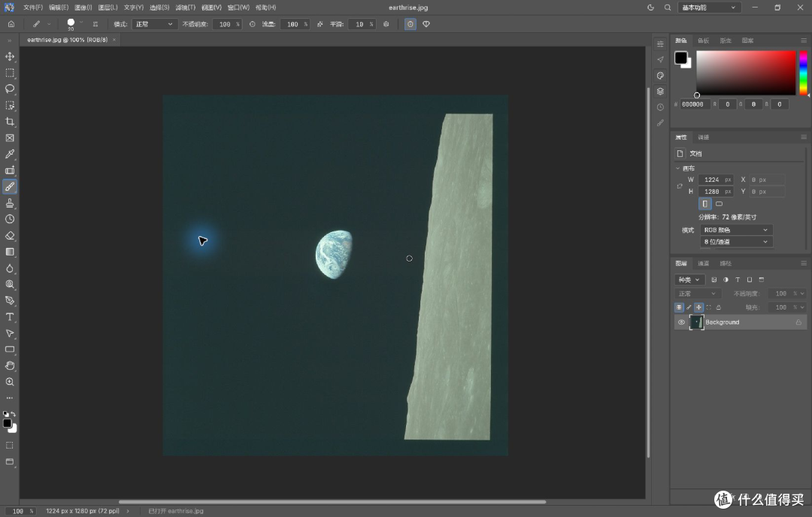Choose the Eyedropper tool

click(x=10, y=154)
